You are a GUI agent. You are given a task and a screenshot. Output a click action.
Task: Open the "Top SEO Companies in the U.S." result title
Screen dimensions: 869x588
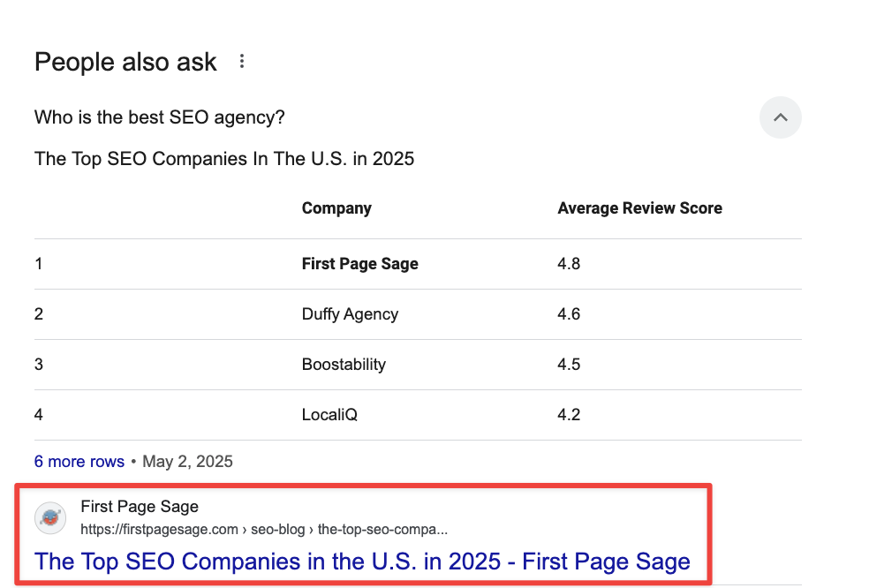362,562
